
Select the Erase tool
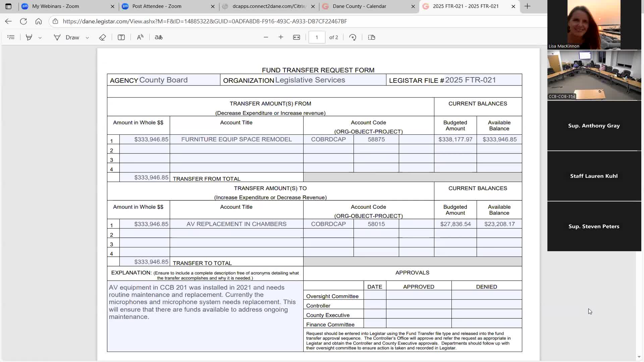tap(103, 37)
